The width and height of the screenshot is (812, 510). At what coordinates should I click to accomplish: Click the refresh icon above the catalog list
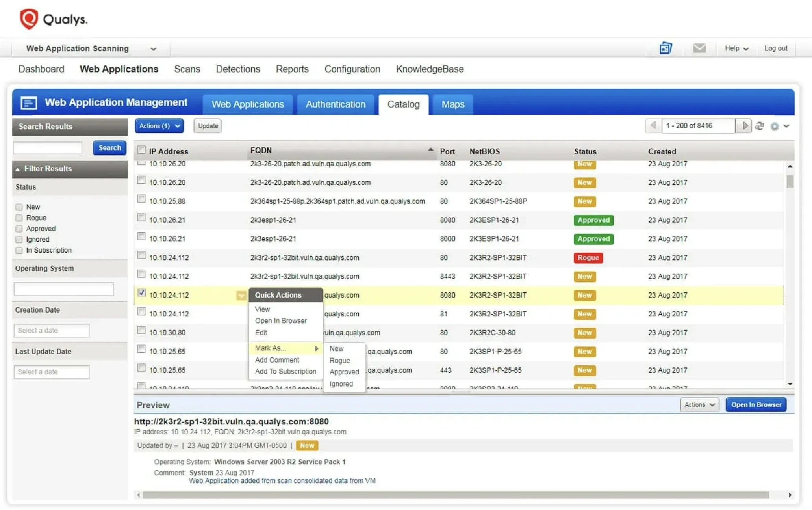(760, 126)
